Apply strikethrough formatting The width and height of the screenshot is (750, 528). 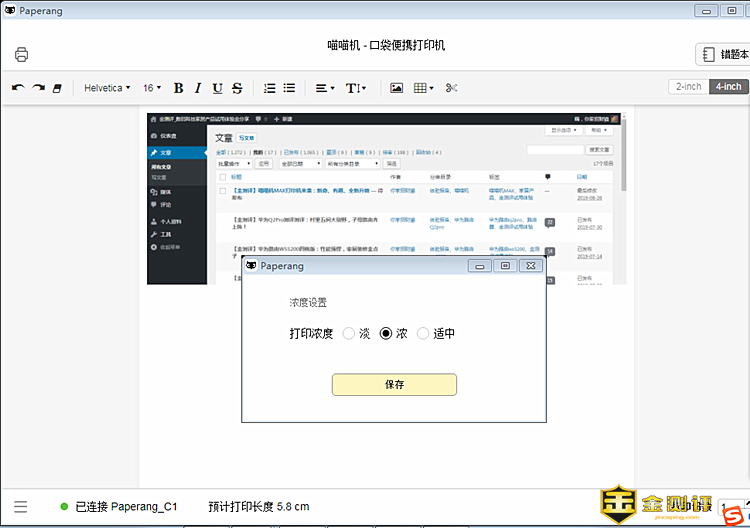pyautogui.click(x=237, y=88)
